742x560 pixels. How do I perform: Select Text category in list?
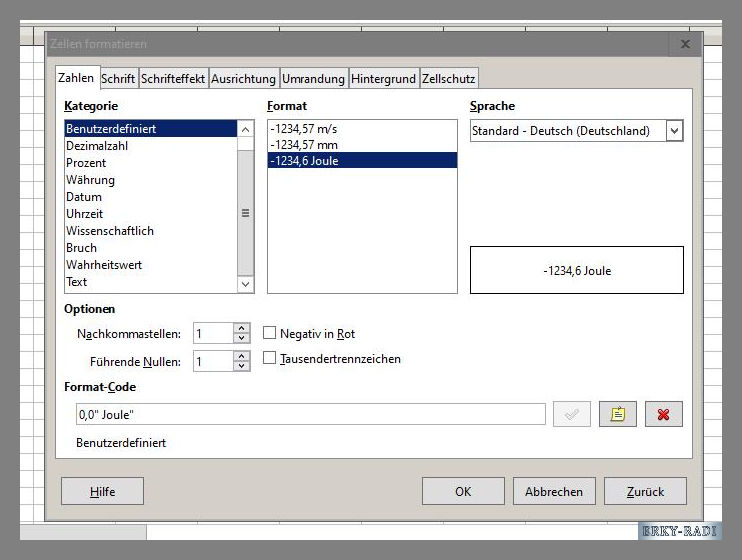150,282
